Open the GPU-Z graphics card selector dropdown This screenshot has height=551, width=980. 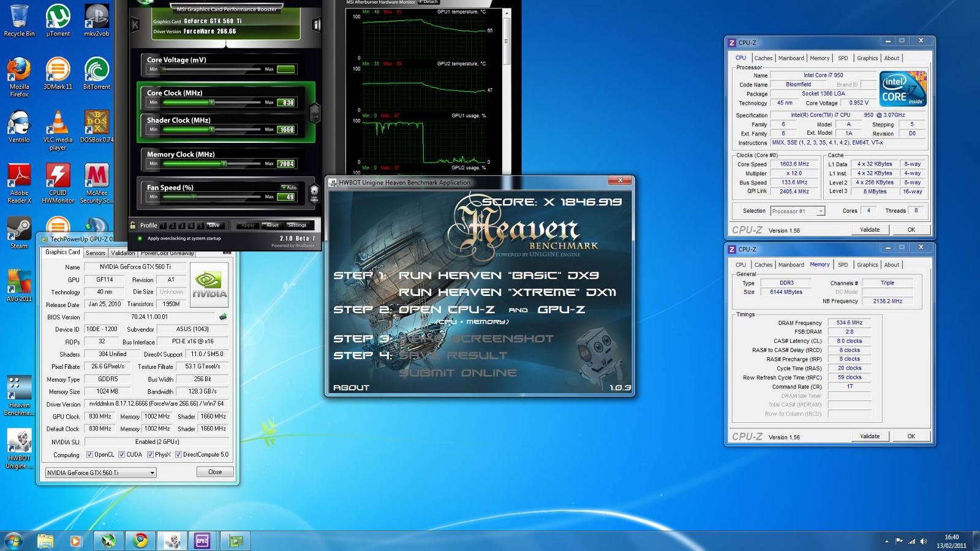pos(101,473)
